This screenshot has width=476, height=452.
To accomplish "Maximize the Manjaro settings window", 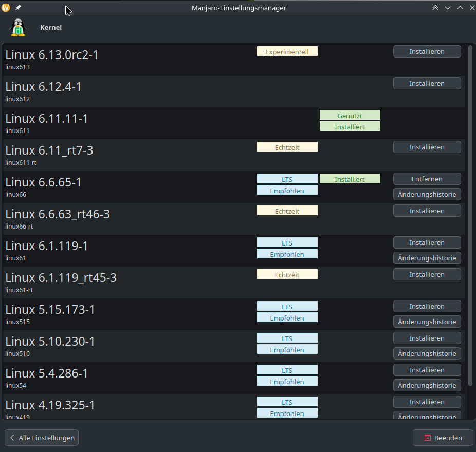I will point(460,8).
